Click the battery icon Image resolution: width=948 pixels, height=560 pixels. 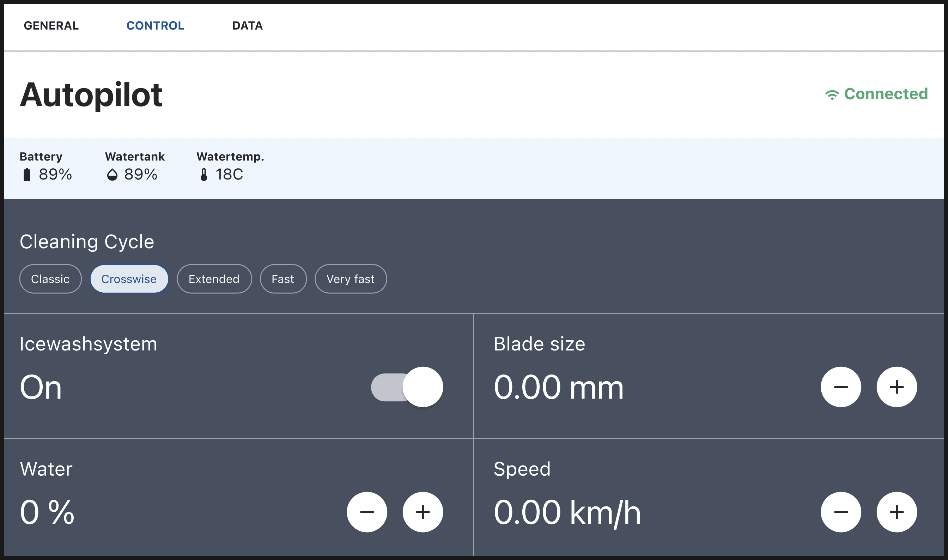click(27, 175)
